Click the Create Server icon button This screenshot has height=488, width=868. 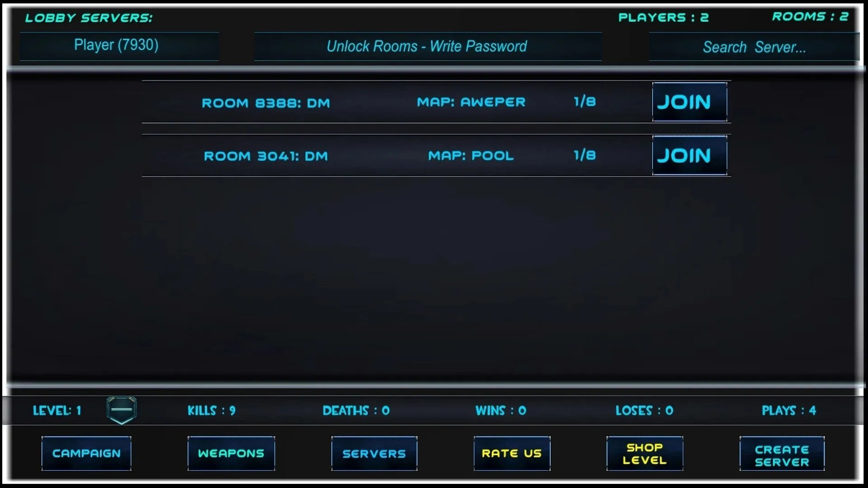[782, 454]
